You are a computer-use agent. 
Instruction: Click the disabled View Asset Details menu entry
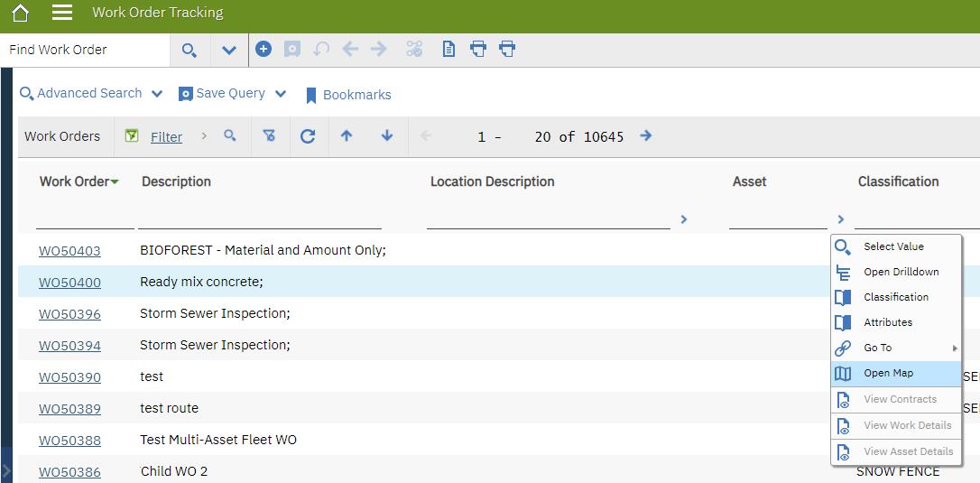click(x=896, y=451)
